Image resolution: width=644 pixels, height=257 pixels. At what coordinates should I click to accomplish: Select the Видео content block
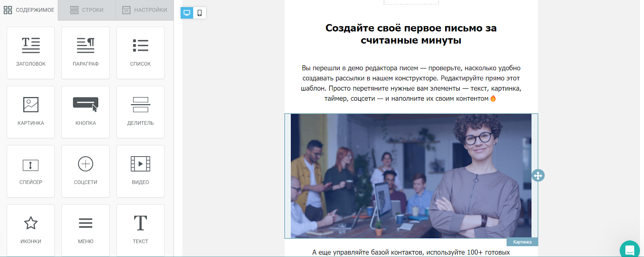[x=140, y=171]
